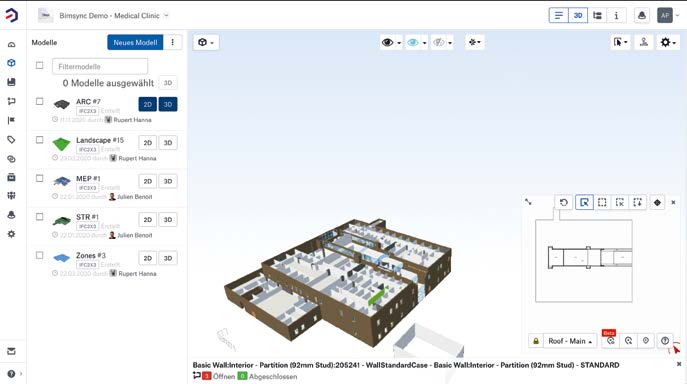Open the hard hat notifications button in header
This screenshot has height=384, width=687.
642,15
